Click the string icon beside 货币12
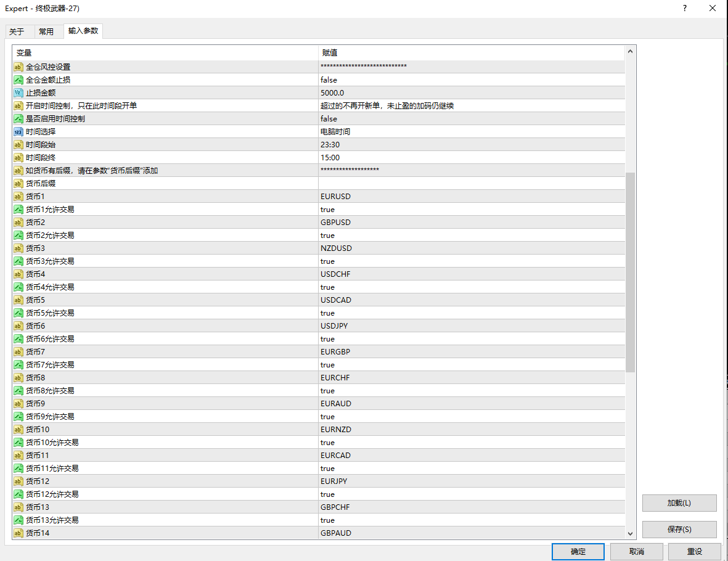This screenshot has height=561, width=728. (18, 481)
